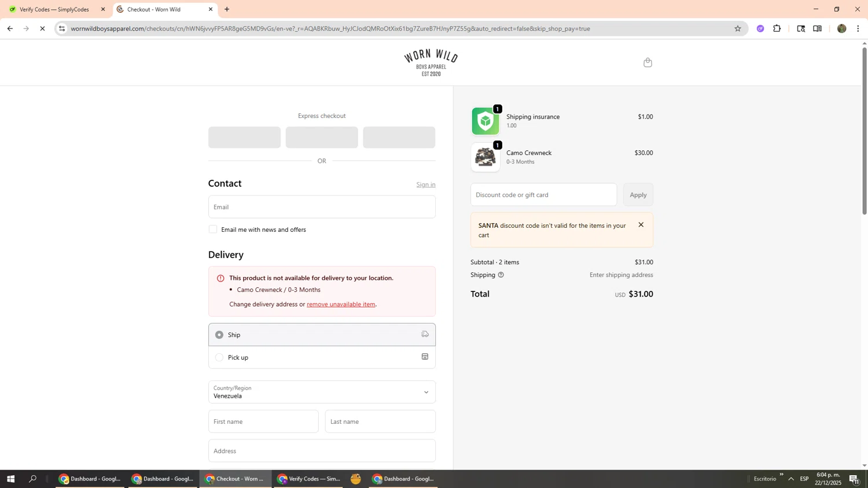Stop loading the page
Image resolution: width=868 pixels, height=488 pixels.
coord(42,28)
